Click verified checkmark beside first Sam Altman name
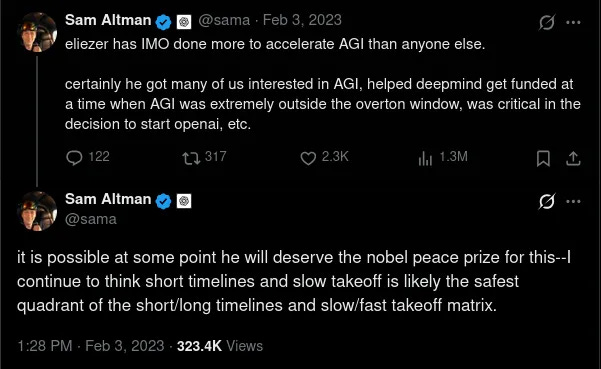 (x=163, y=22)
